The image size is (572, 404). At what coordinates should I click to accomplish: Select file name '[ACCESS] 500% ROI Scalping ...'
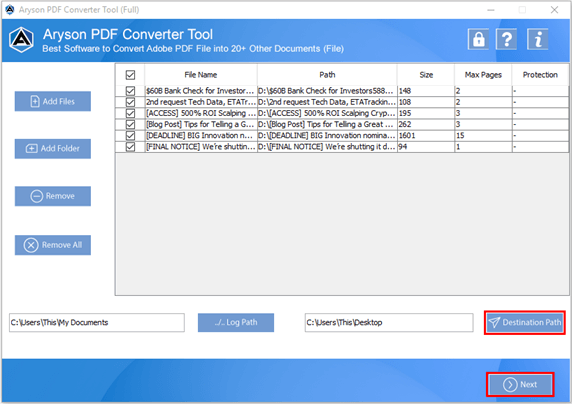[x=201, y=113]
